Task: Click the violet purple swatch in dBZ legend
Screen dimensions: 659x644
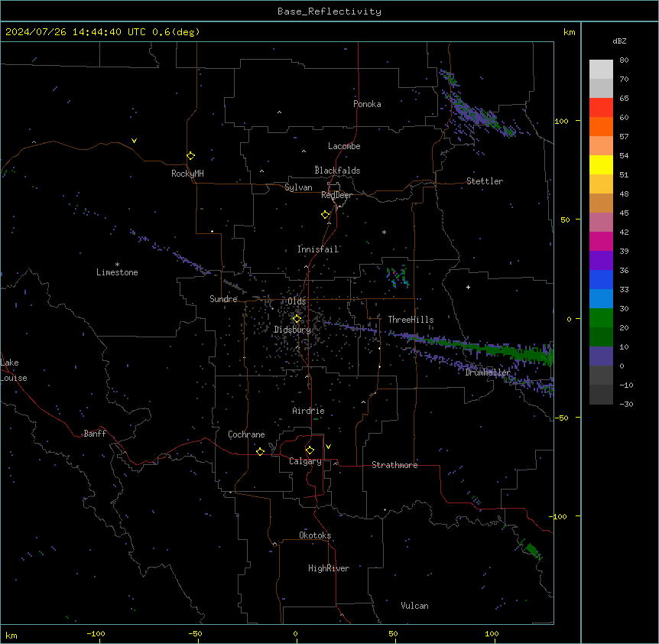Action: pyautogui.click(x=601, y=260)
